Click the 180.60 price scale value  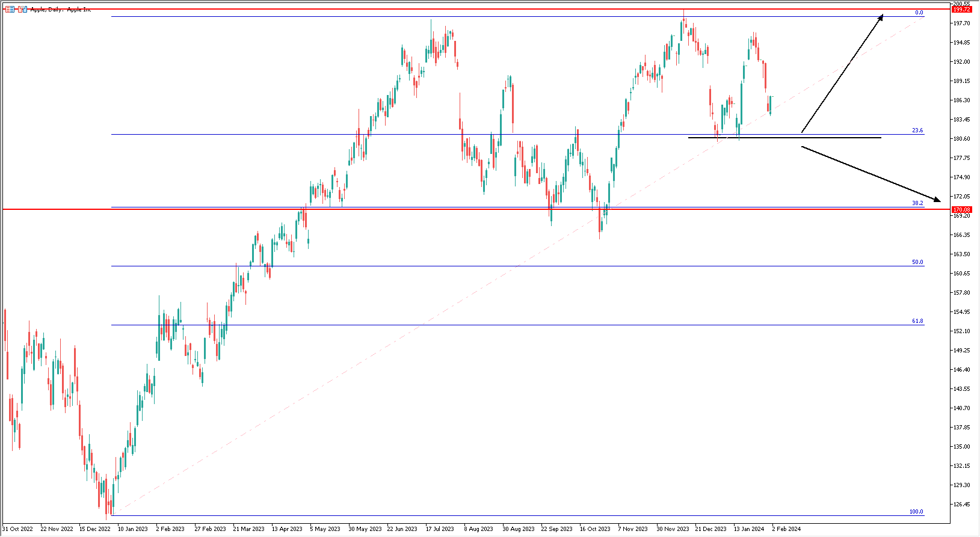962,139
